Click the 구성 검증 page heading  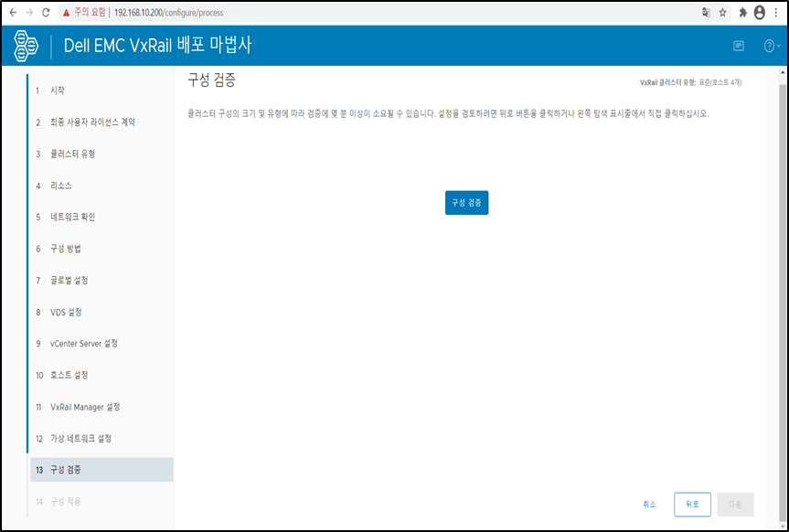pos(211,80)
